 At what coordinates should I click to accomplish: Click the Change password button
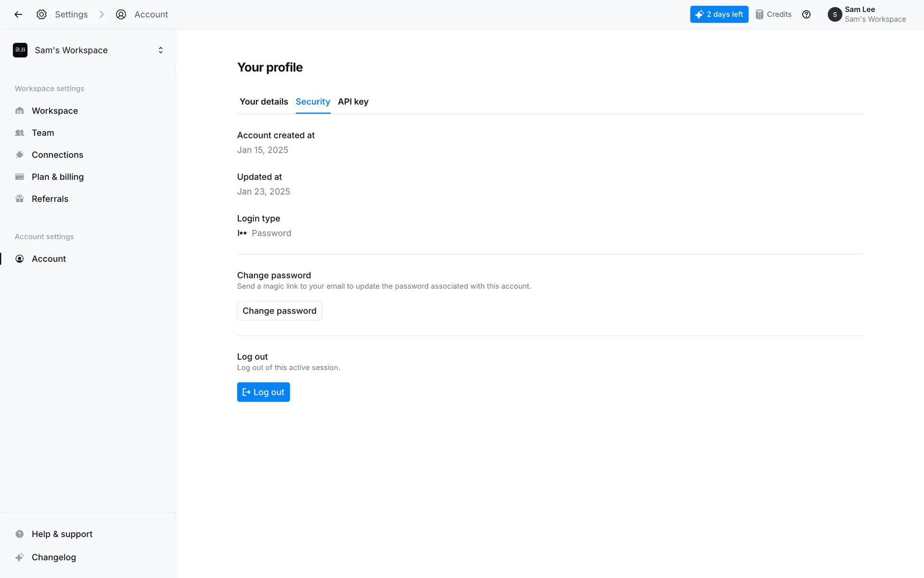point(279,311)
